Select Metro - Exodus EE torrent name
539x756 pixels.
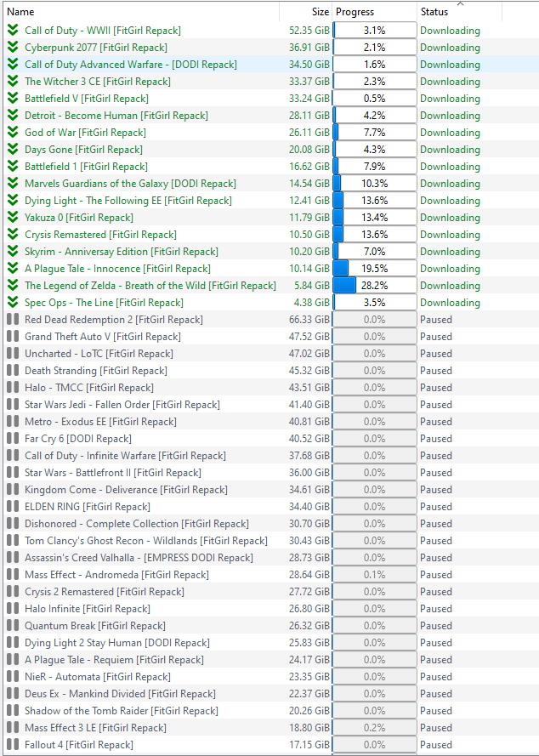(101, 422)
